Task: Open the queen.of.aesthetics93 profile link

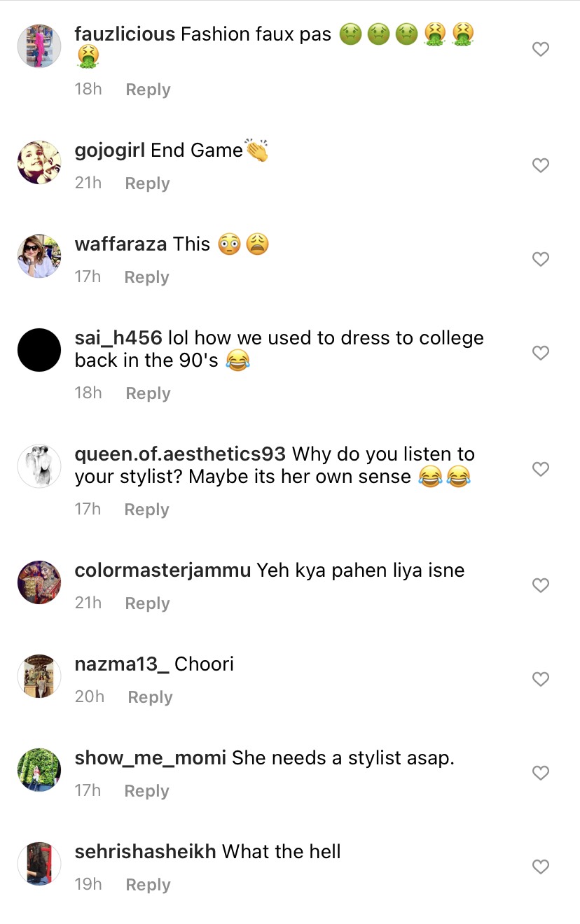Action: click(x=180, y=454)
